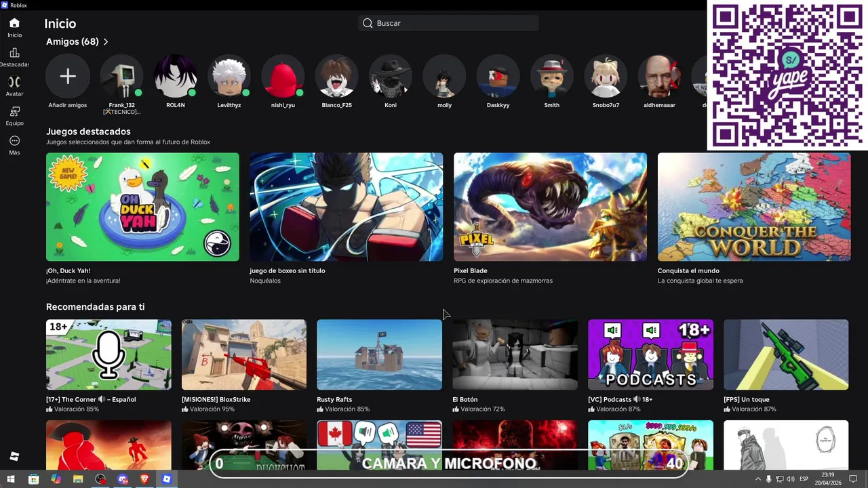Click the taskbar microphone tray icon
Screen dimensions: 868x488
[x=768, y=479]
